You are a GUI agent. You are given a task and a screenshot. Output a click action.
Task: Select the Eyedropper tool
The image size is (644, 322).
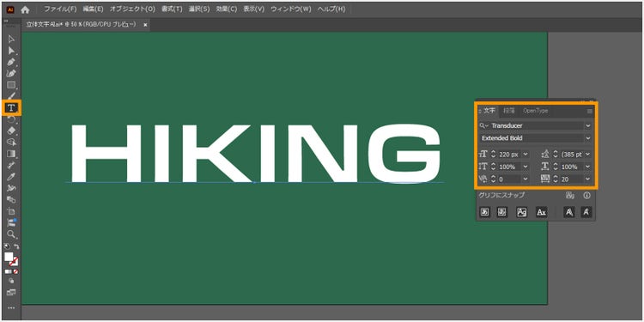[11, 177]
